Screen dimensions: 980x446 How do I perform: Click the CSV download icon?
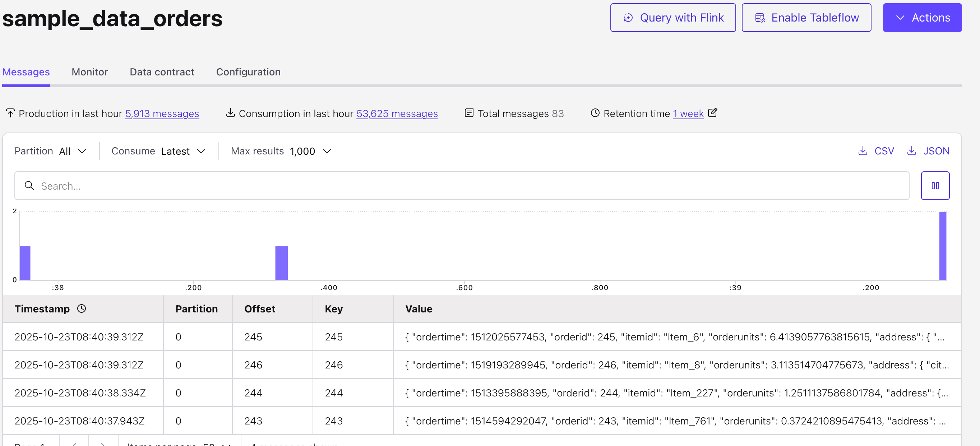point(863,151)
